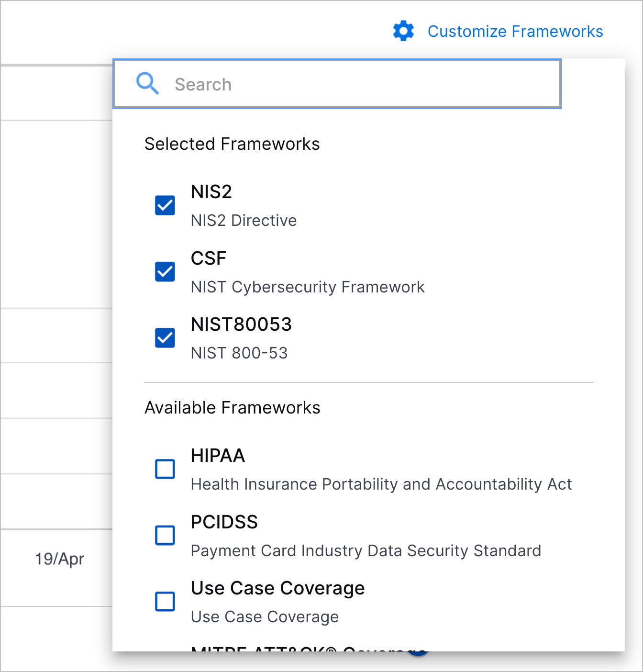Uncheck the CSF framework checkbox
The image size is (643, 672).
[x=165, y=272]
